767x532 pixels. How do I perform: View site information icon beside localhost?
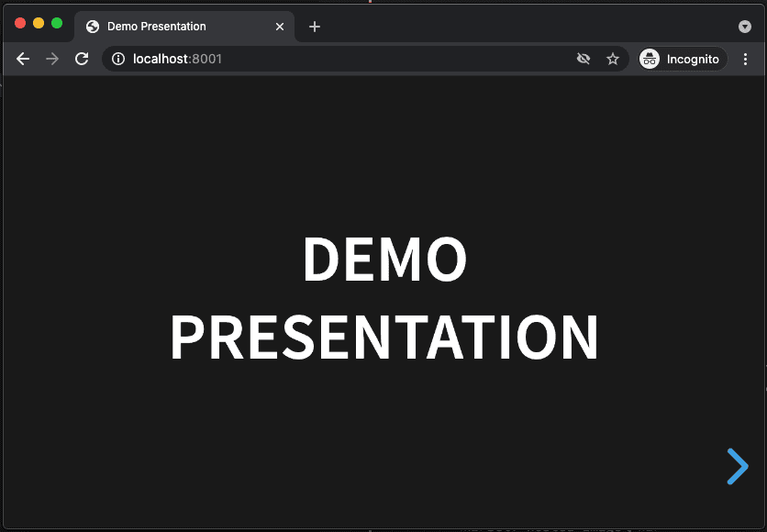tap(117, 60)
